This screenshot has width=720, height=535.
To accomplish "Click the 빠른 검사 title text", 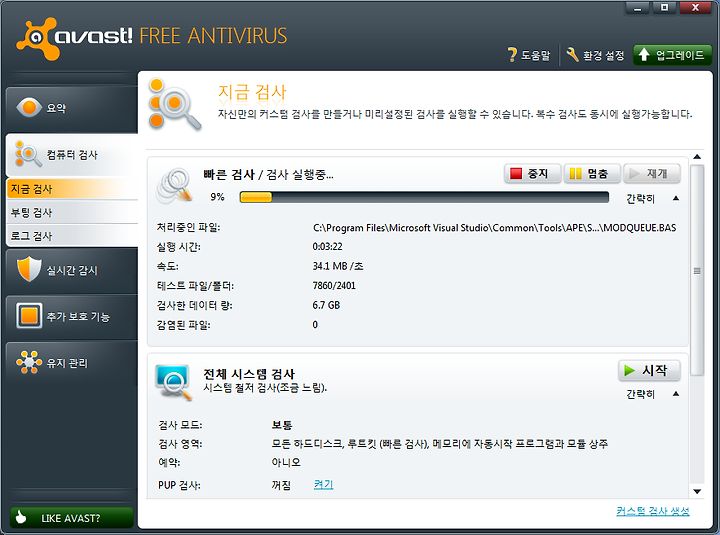I will (229, 175).
